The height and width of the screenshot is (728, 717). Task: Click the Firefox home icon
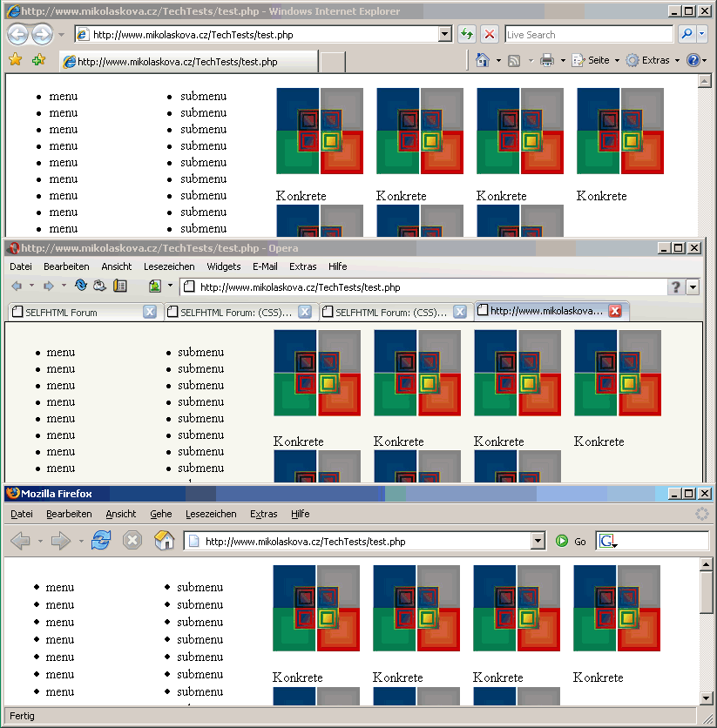(x=165, y=541)
